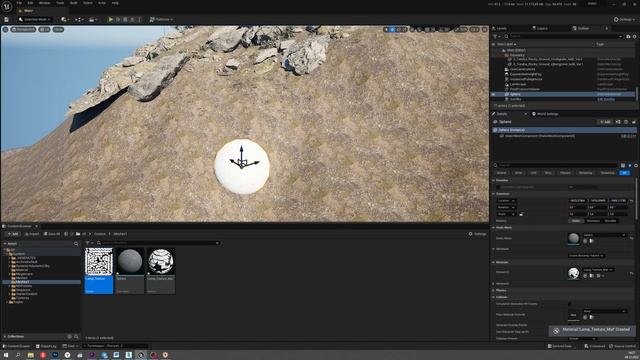
Task: Create a new folder in the Outliner
Action: [x=628, y=36]
